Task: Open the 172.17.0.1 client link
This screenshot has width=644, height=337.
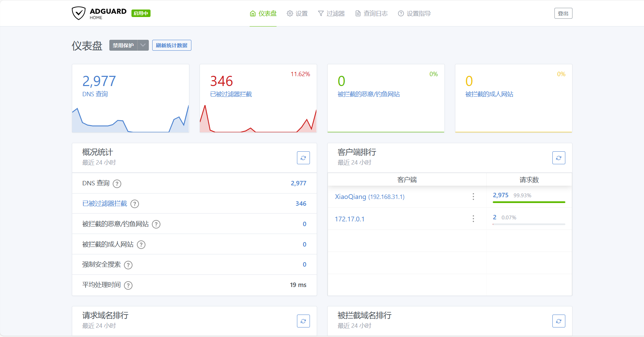Action: 350,219
